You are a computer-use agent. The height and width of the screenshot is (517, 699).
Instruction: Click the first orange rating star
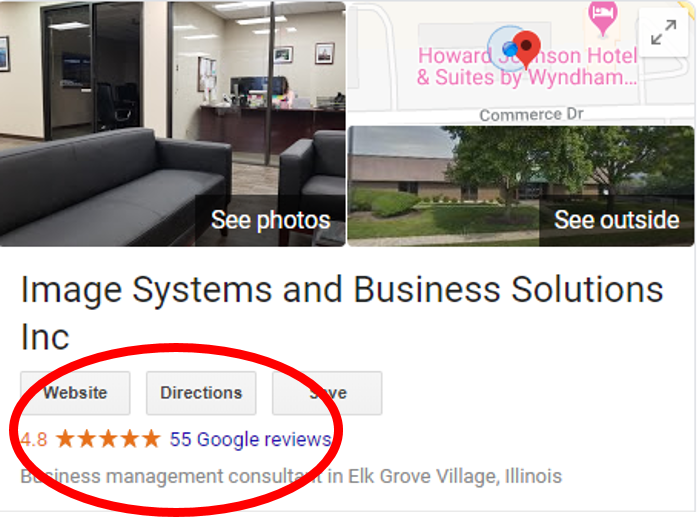coord(66,439)
